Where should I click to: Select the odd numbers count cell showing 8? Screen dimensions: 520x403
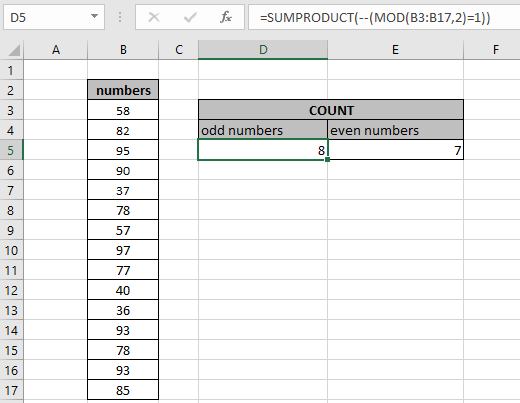coord(263,150)
